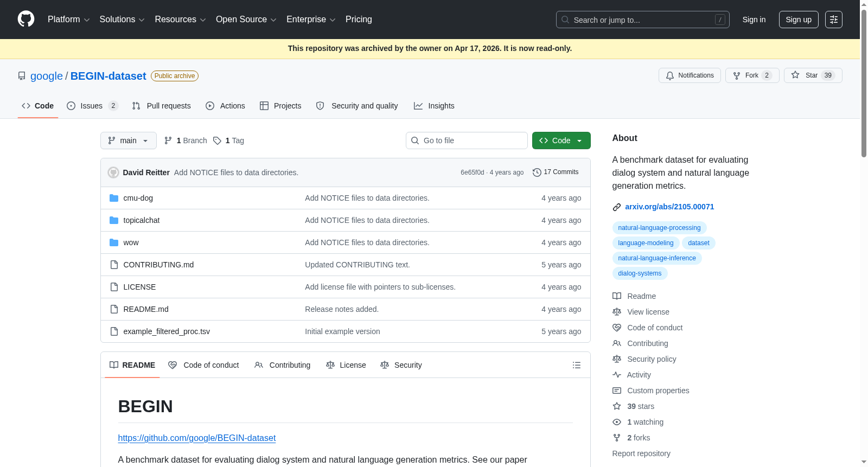Open the GitHub homepage logo

click(x=26, y=19)
